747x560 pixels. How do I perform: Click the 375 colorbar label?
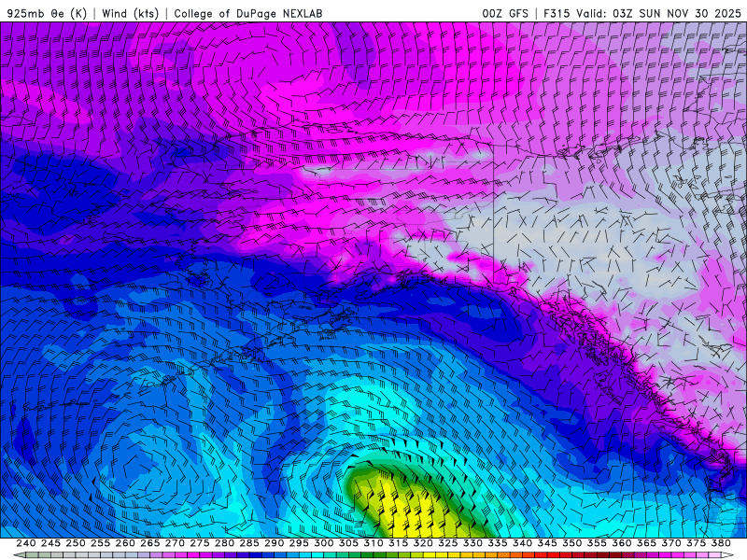pos(696,543)
